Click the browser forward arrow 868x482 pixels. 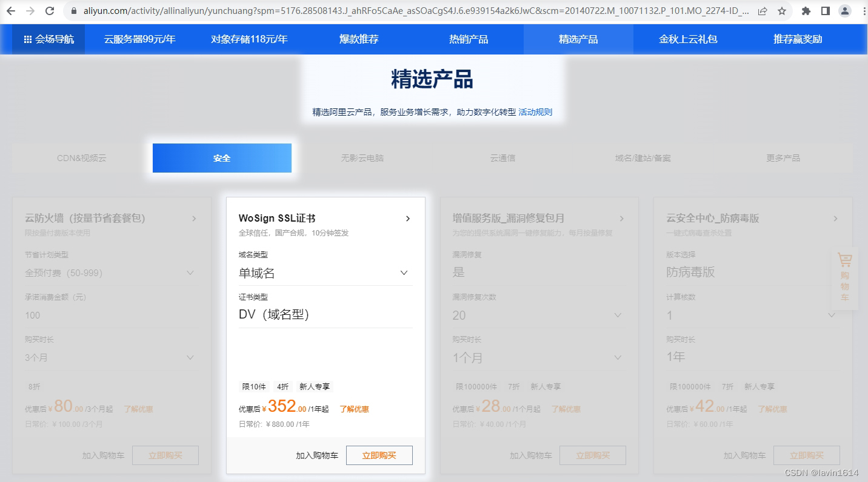click(30, 11)
